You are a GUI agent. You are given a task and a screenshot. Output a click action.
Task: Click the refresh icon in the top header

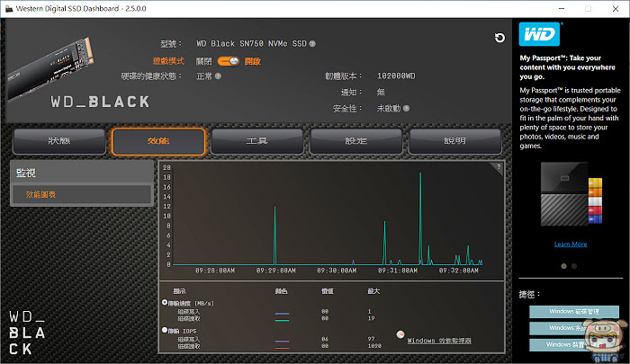point(499,38)
